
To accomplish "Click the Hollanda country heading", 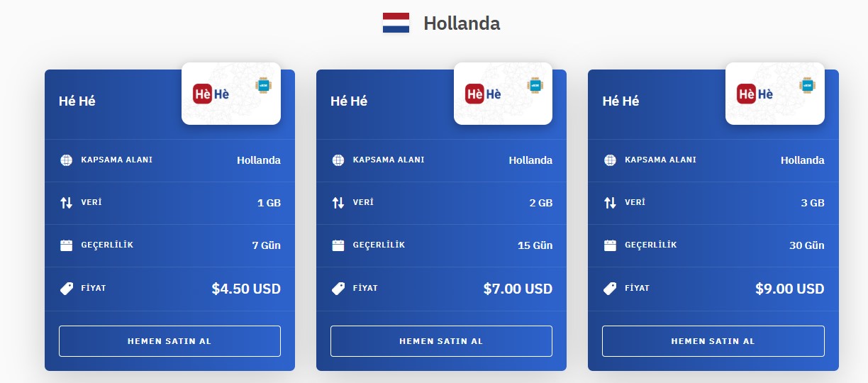I will (462, 23).
